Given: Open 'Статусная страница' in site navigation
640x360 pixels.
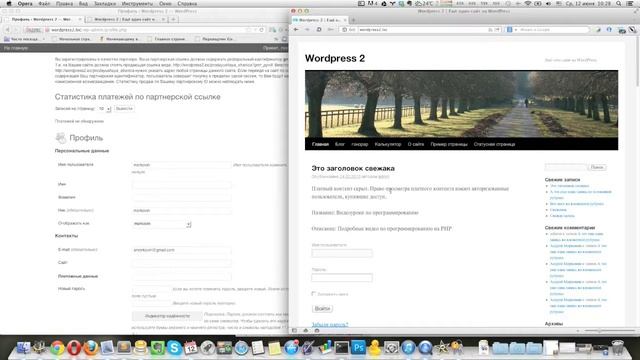Looking at the screenshot, I should click(x=494, y=144).
